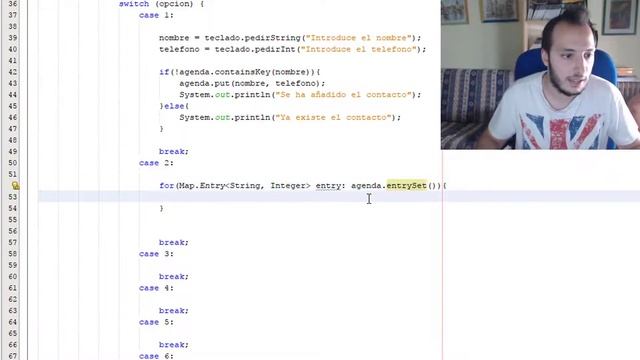Click the break statement on line 63
This screenshot has width=640, height=360.
click(x=174, y=311)
